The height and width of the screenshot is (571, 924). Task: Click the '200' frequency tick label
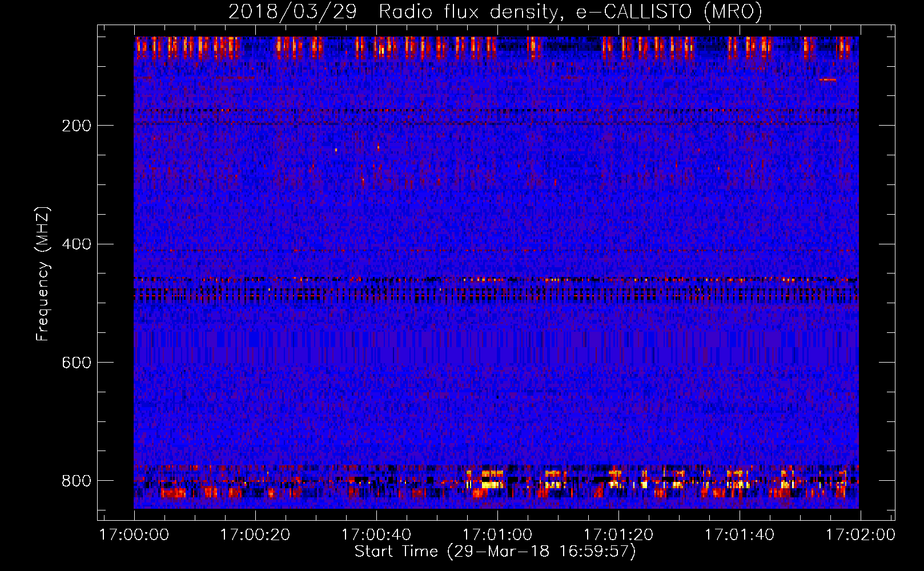[x=76, y=126]
